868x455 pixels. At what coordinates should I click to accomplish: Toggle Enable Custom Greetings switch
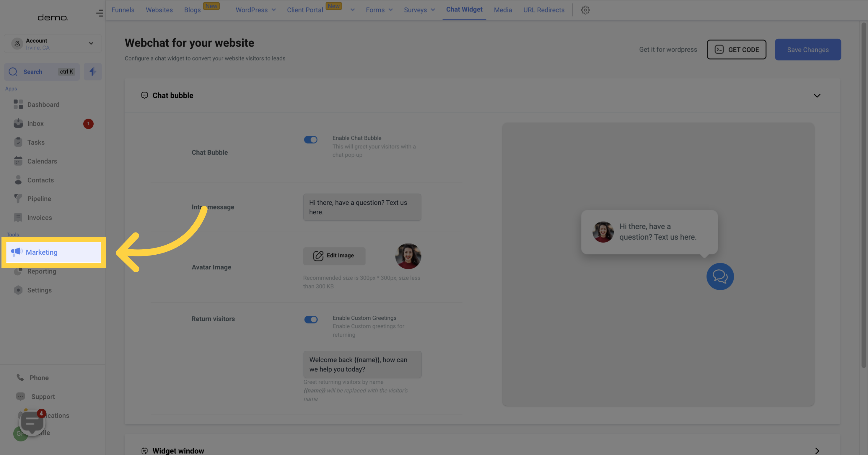coord(311,319)
